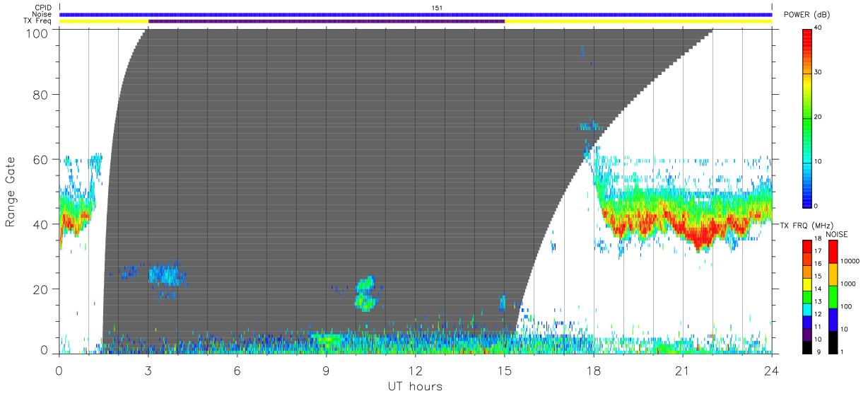Click the '18' tick label on the UT hours axis

pyautogui.click(x=594, y=370)
